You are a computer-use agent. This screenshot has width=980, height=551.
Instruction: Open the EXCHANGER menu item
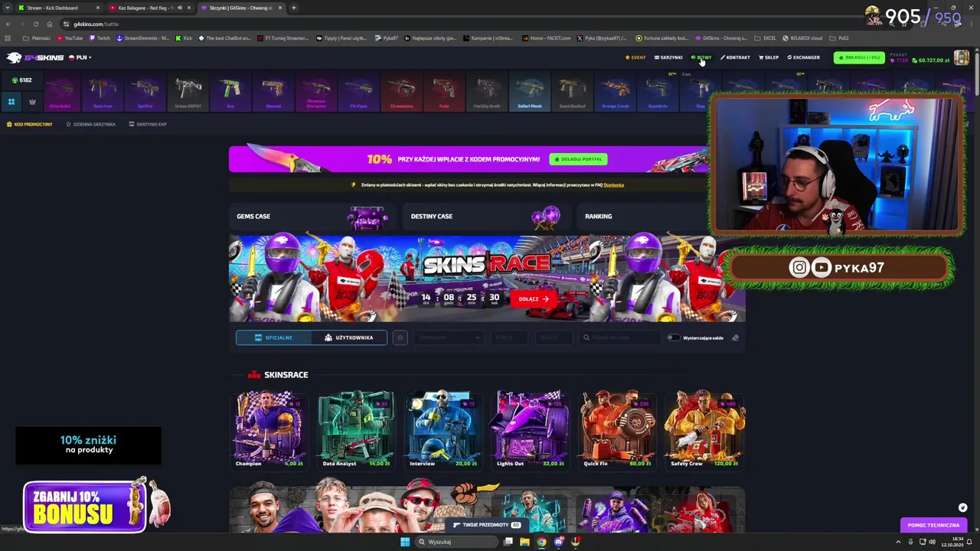(803, 57)
